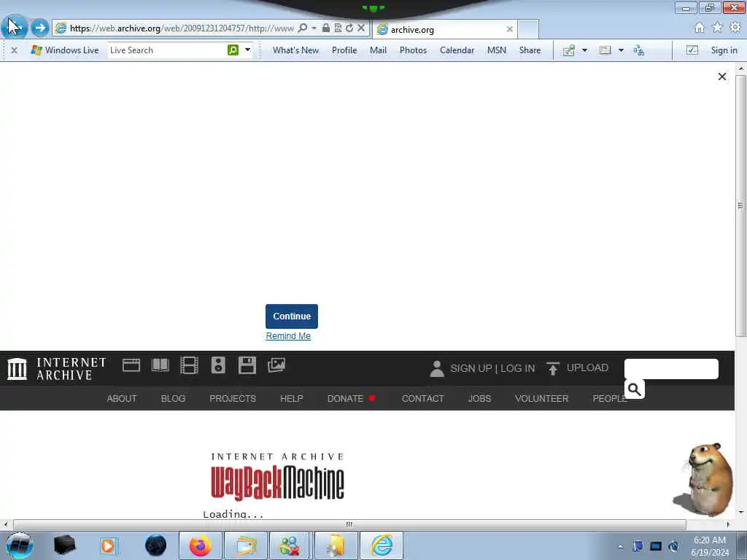The width and height of the screenshot is (747, 560).
Task: Focus the Live Search input box
Action: coord(167,50)
